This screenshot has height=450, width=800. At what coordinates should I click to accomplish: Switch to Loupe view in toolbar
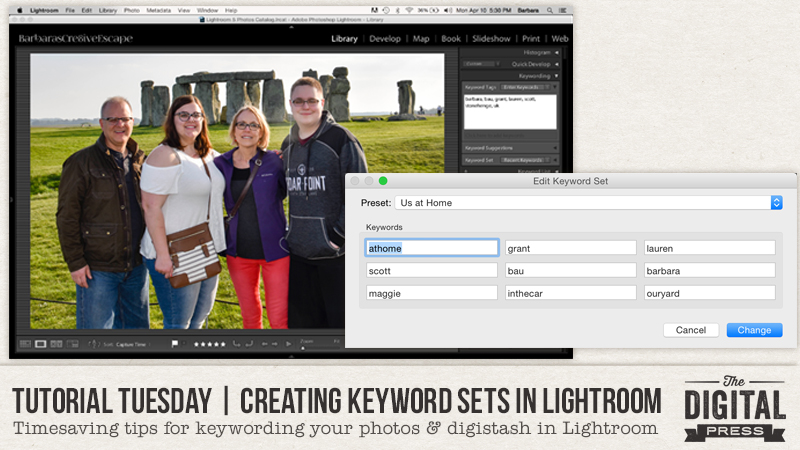point(41,344)
